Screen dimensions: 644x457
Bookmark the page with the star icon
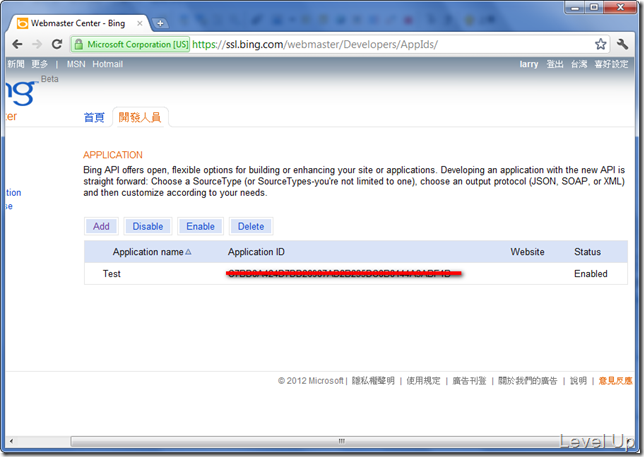[x=600, y=44]
